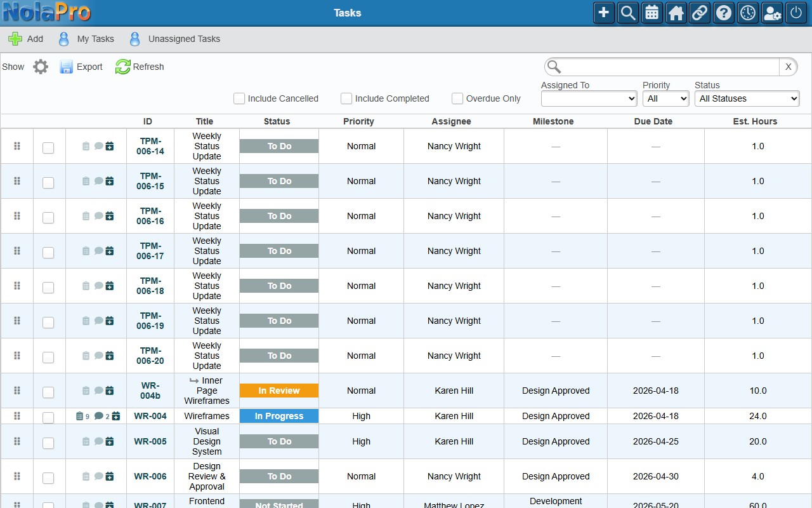Select the checkbox for task WR-006
This screenshot has height=508, width=812.
click(x=48, y=478)
